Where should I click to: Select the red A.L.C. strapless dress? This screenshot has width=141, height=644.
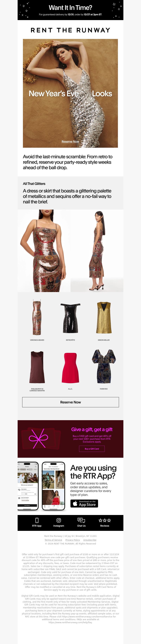(70, 367)
